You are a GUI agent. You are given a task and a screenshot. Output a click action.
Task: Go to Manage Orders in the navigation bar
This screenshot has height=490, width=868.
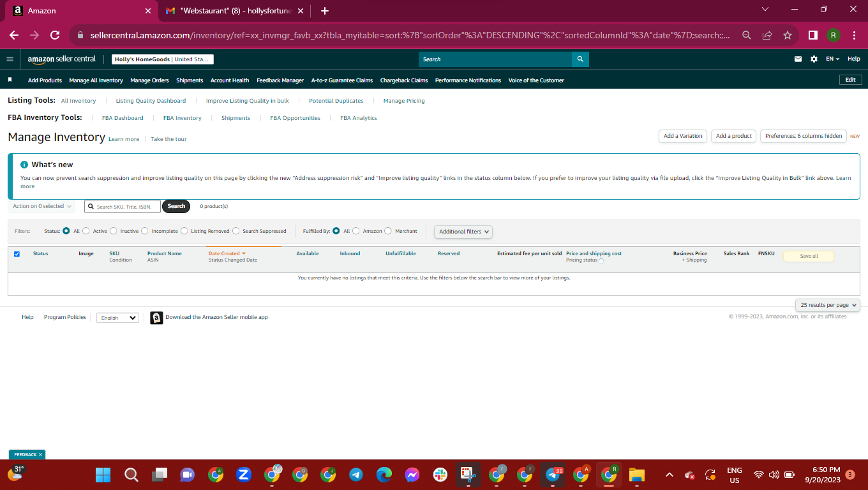149,80
